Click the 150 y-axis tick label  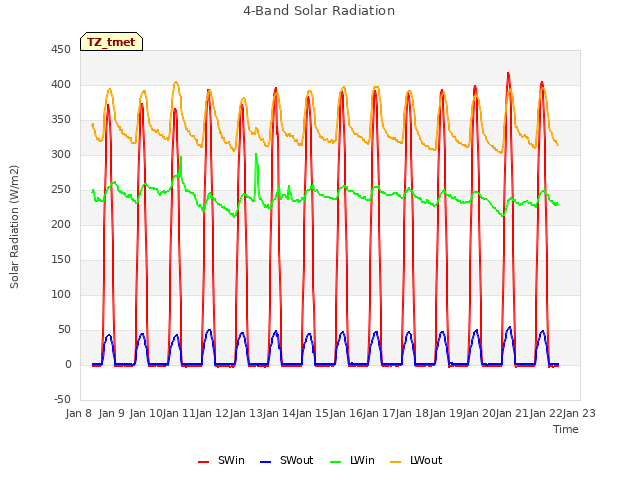61,260
